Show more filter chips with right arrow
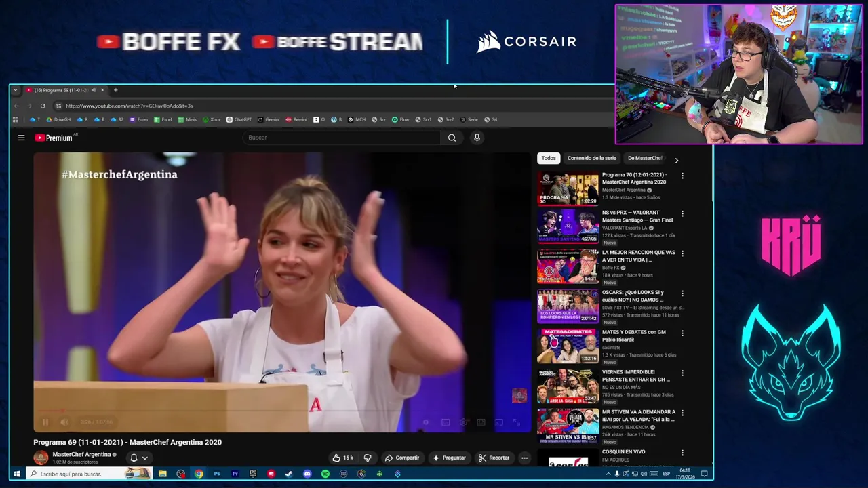Screen dimensions: 868x488 click(676, 160)
